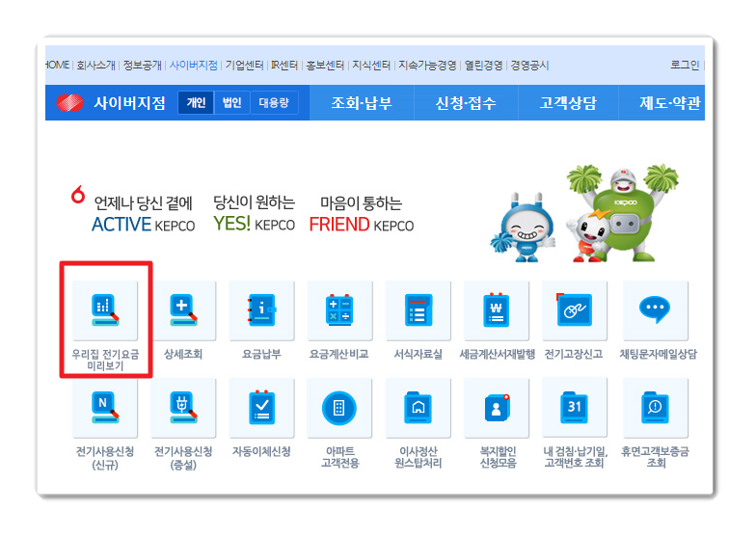Image resolution: width=756 pixels, height=537 pixels.
Task: Click the 지속가능경영 link
Action: coord(427,66)
